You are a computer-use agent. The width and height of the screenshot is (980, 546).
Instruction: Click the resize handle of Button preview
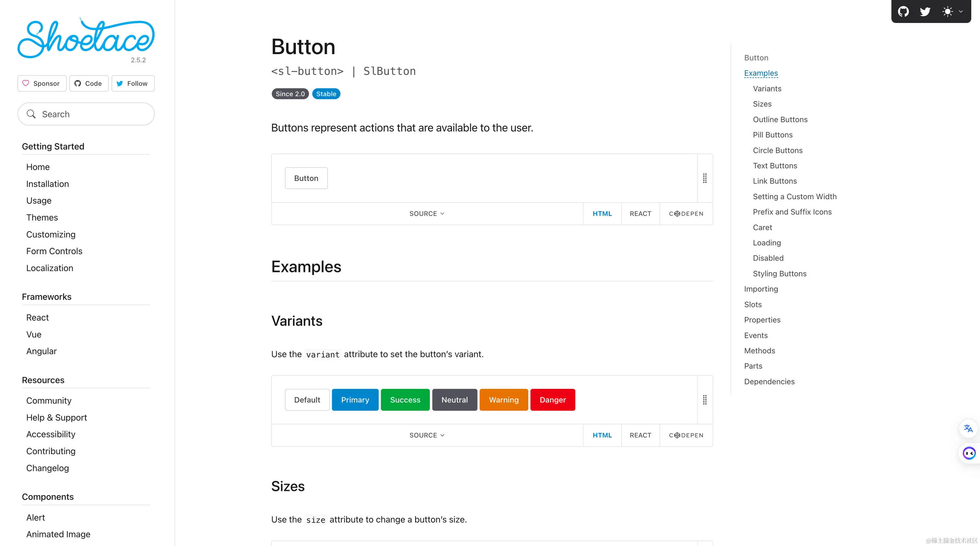point(705,178)
